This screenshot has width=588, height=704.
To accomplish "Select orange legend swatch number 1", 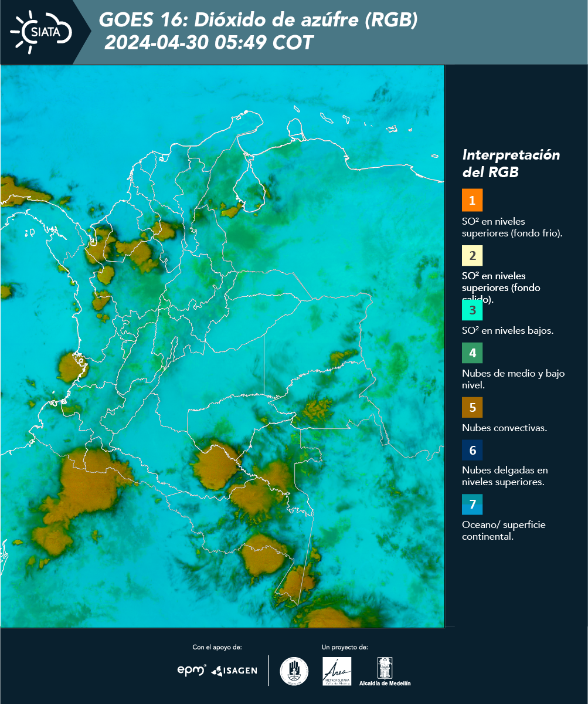I will click(472, 200).
